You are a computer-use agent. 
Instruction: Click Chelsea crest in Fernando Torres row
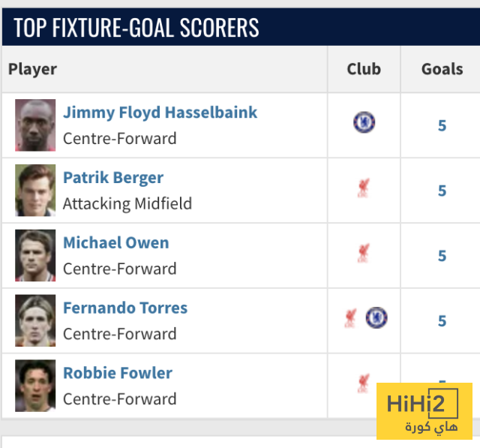376,318
